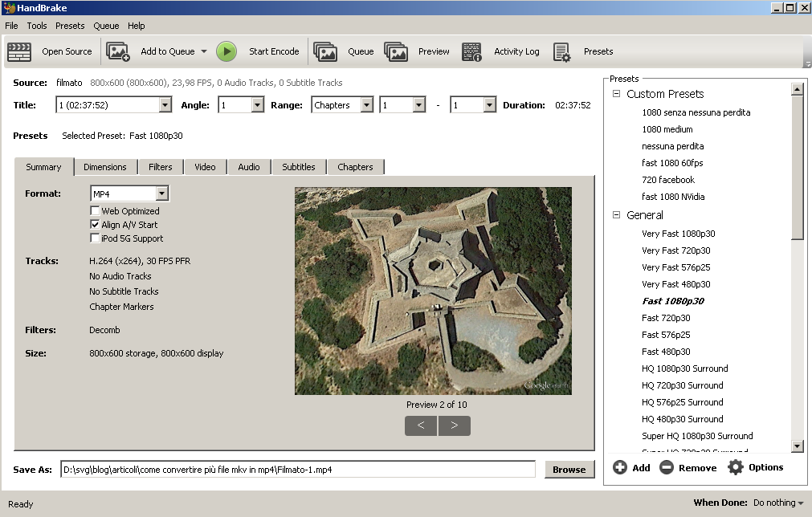Open the Help menu
Viewport: 812px width, 517px height.
pyautogui.click(x=137, y=26)
